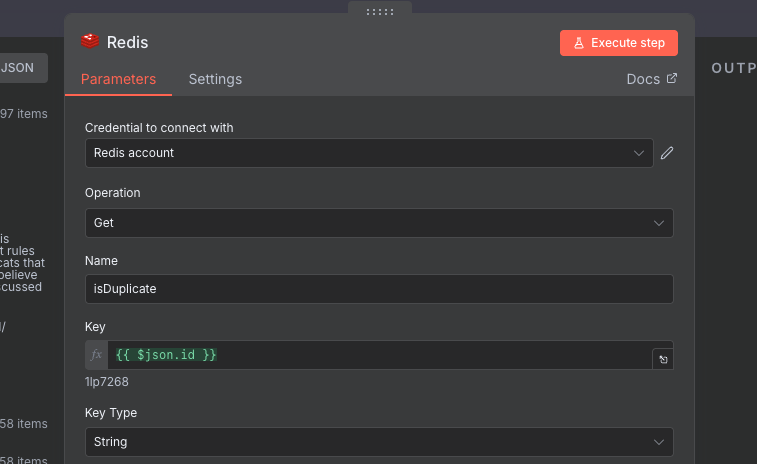This screenshot has height=464, width=757.
Task: Click the Execute step button
Action: [618, 43]
